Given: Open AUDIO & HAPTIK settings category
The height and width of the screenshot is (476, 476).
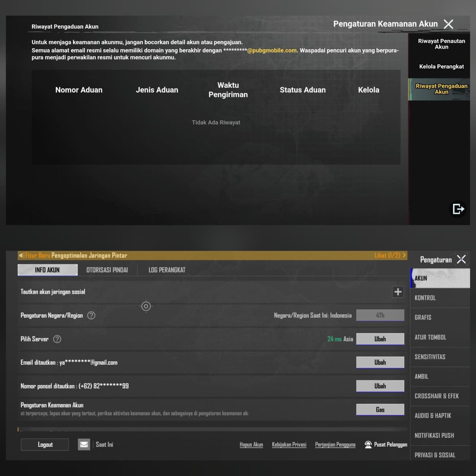Looking at the screenshot, I should (440, 416).
